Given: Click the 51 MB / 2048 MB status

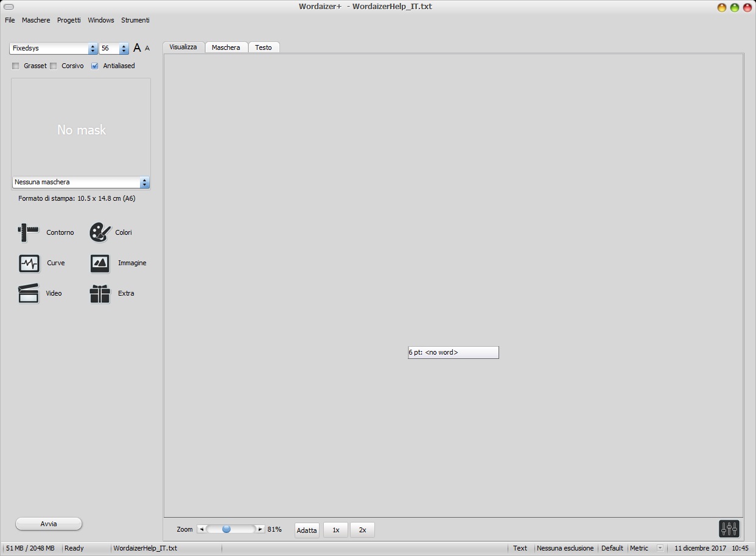Looking at the screenshot, I should pos(30,548).
